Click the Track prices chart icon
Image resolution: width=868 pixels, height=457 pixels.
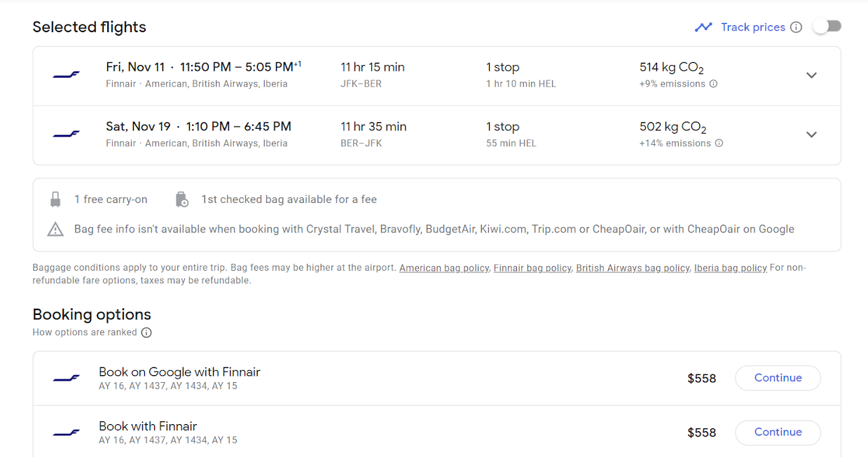[703, 27]
